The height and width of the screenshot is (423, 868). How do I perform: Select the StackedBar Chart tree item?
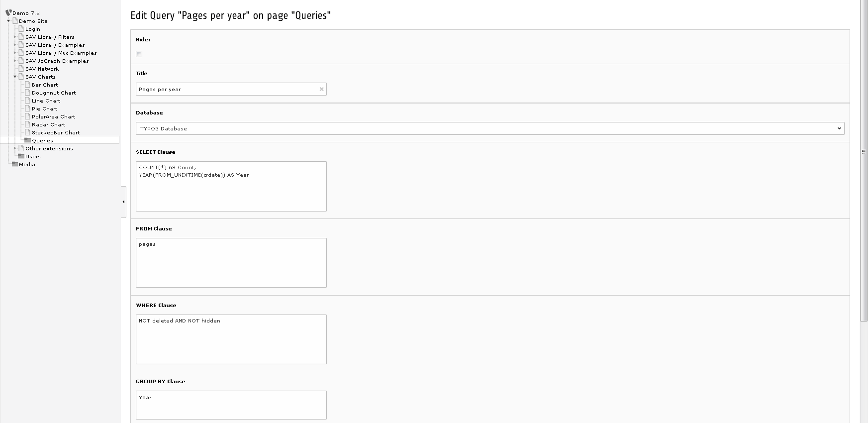56,132
